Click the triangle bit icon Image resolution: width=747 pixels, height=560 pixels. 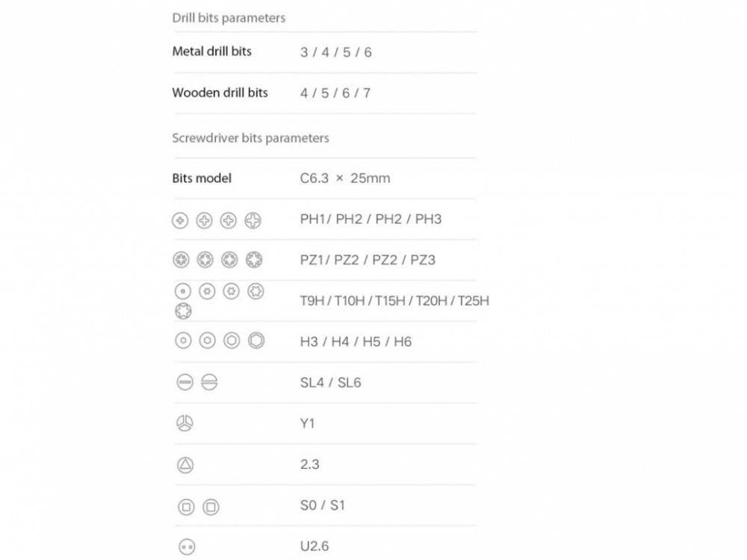click(185, 464)
